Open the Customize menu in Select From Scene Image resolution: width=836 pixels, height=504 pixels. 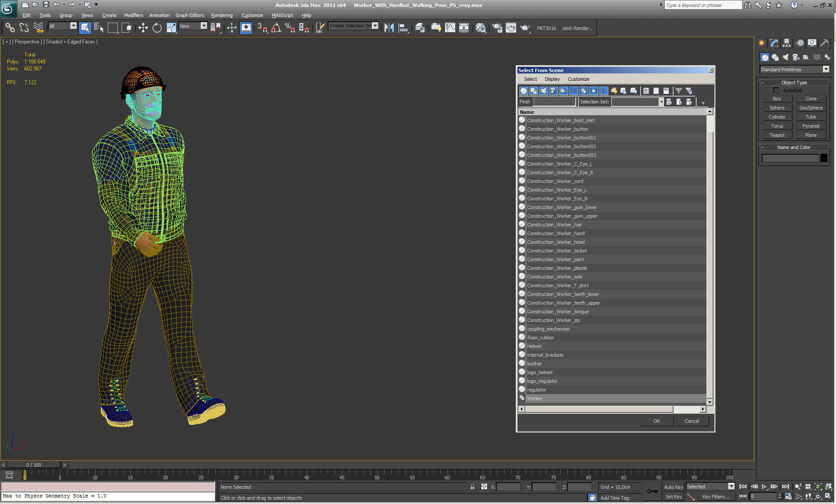(x=578, y=79)
